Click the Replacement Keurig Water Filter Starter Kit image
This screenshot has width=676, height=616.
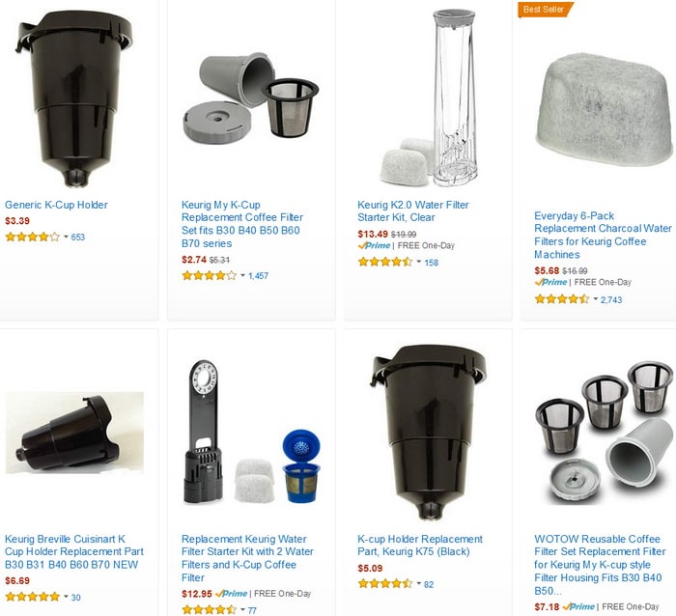point(252,432)
